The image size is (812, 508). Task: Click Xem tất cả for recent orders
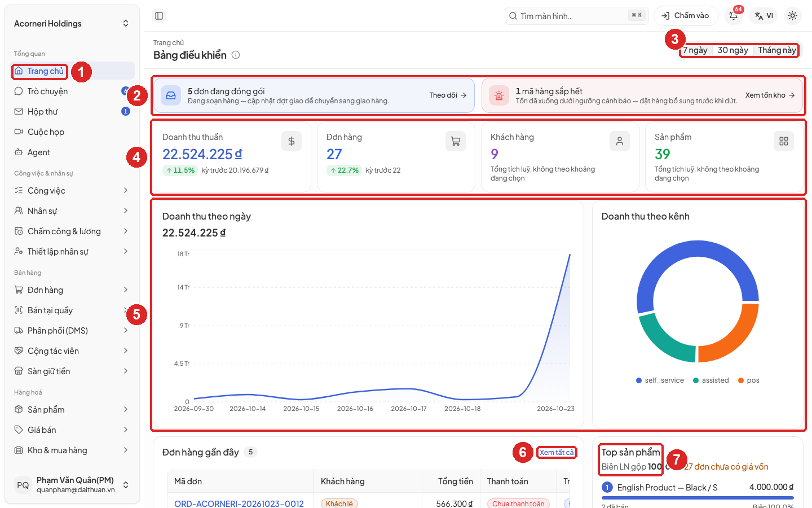tap(557, 452)
